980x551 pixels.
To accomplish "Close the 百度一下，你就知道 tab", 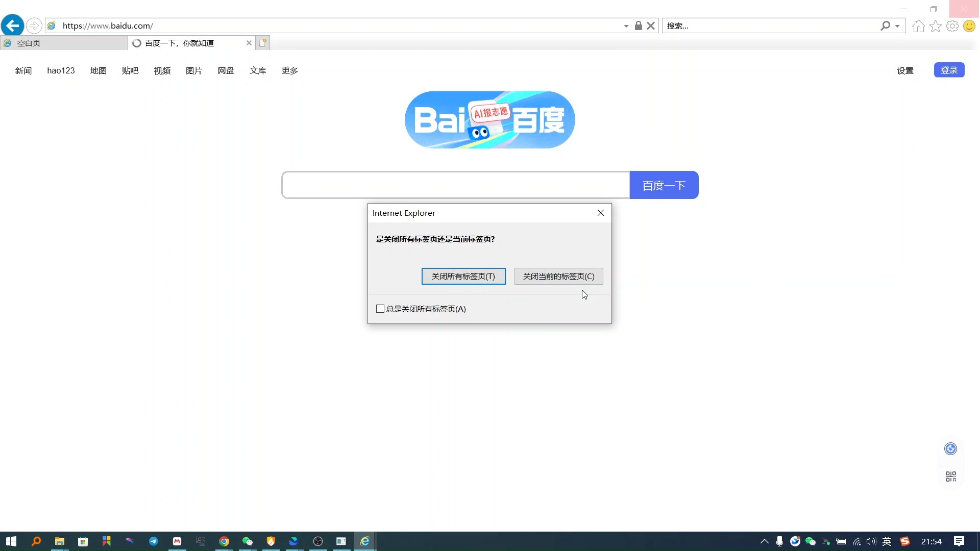I will coord(249,43).
